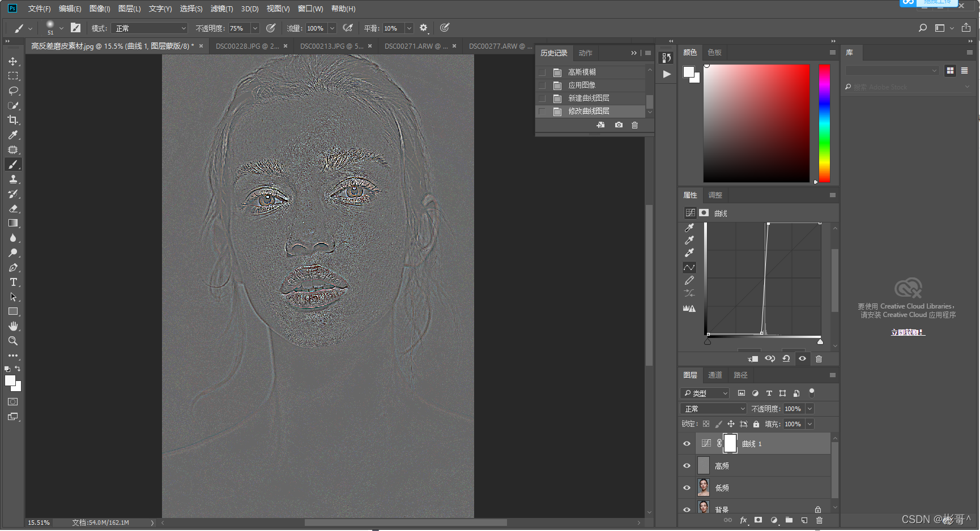Toggle visibility of the 低频 layer
980x531 pixels.
[x=687, y=487]
